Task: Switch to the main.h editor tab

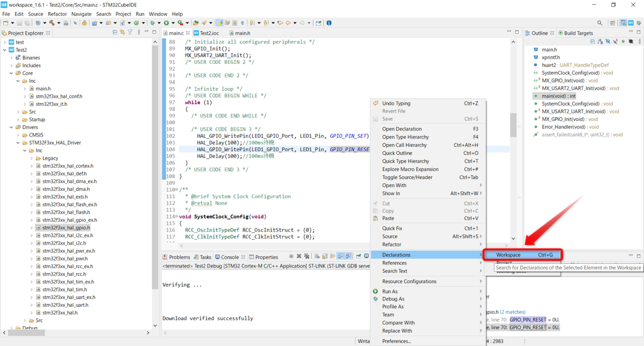Action: [x=239, y=33]
